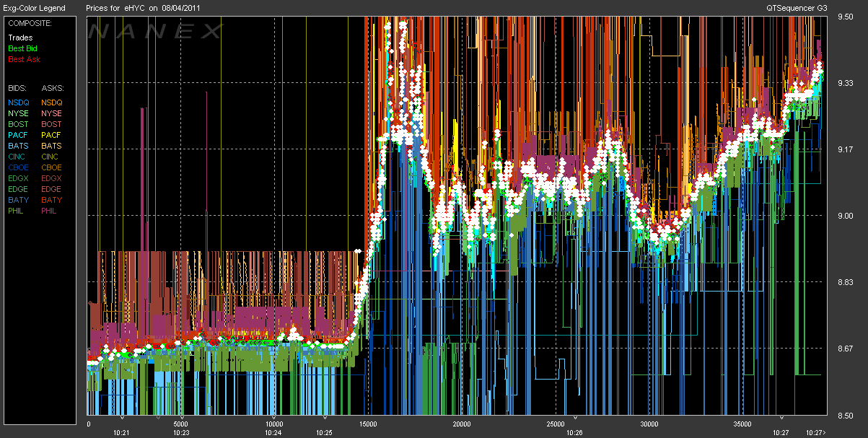
Task: Select EDGE in the BIDS column
Action: [x=19, y=189]
